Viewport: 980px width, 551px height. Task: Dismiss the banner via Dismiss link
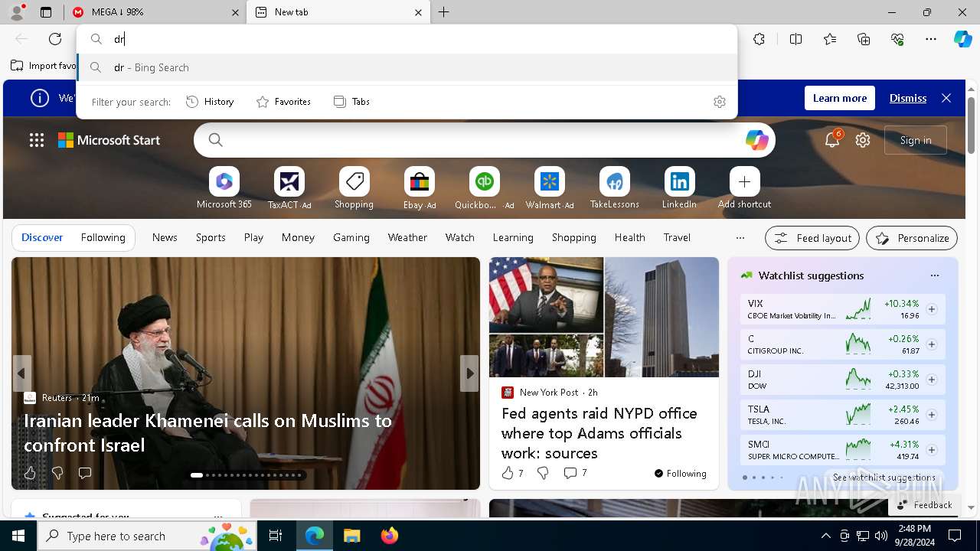point(908,98)
